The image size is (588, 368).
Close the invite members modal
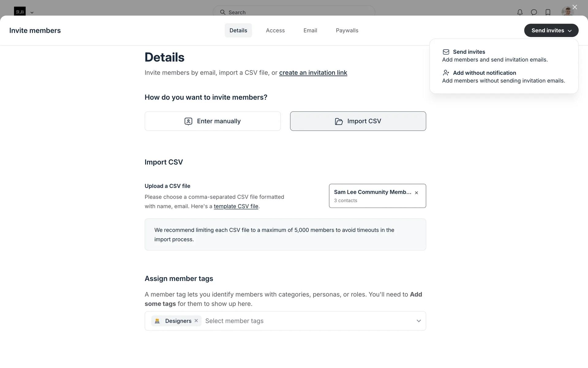[x=575, y=7]
